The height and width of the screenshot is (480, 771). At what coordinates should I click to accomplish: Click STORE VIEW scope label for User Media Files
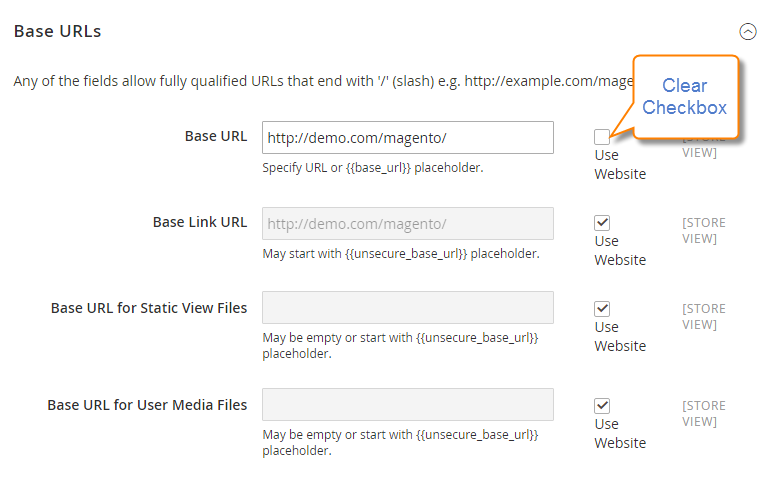(x=703, y=413)
